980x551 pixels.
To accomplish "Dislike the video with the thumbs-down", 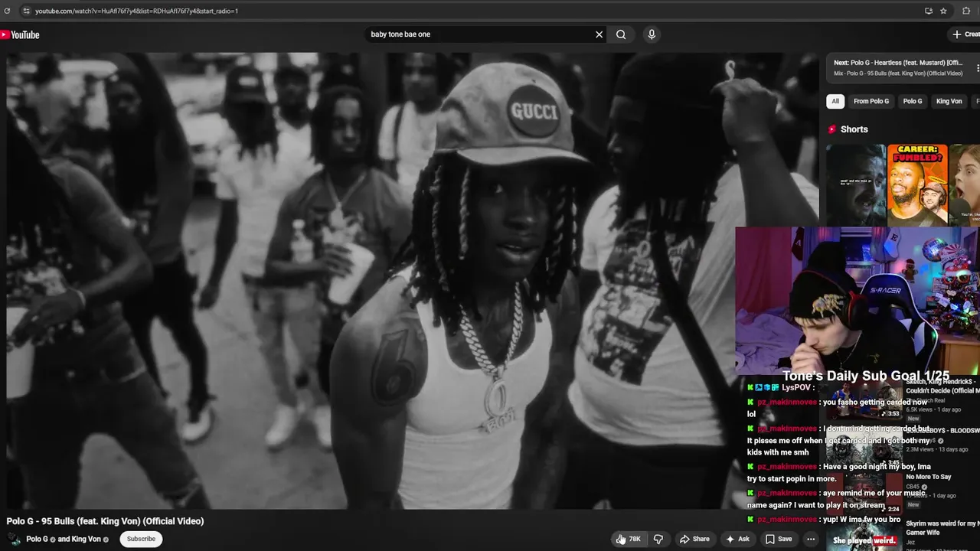I will tap(658, 539).
